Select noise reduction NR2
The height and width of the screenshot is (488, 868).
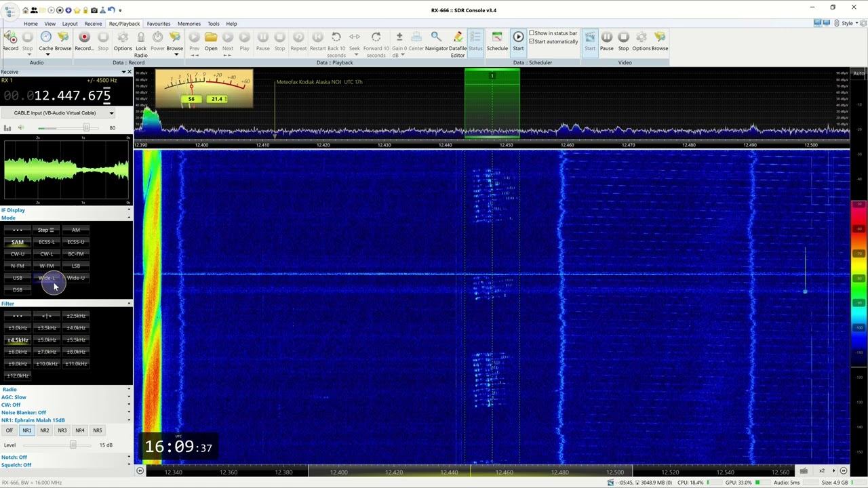click(44, 430)
